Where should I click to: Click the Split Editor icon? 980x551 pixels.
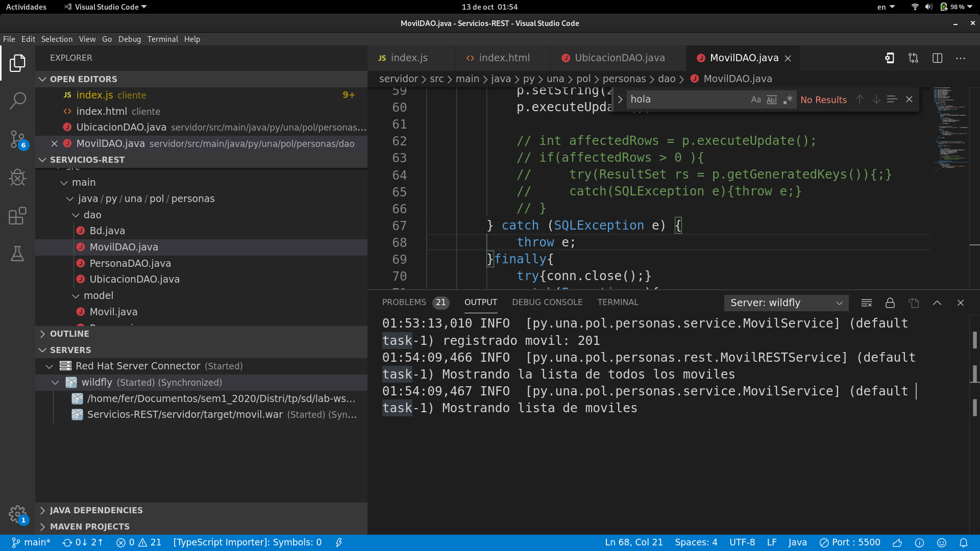click(x=937, y=58)
